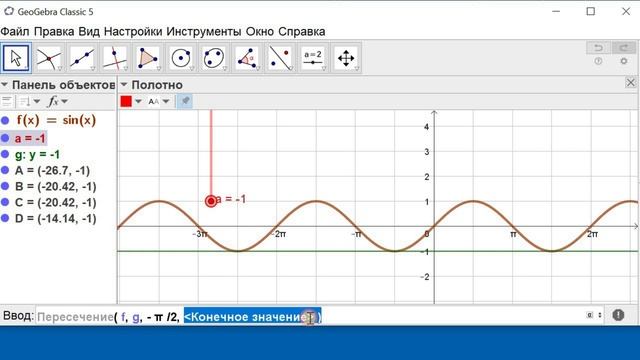Screen dimensions: 640x360
Task: Toggle visibility of point C
Action: [5, 202]
